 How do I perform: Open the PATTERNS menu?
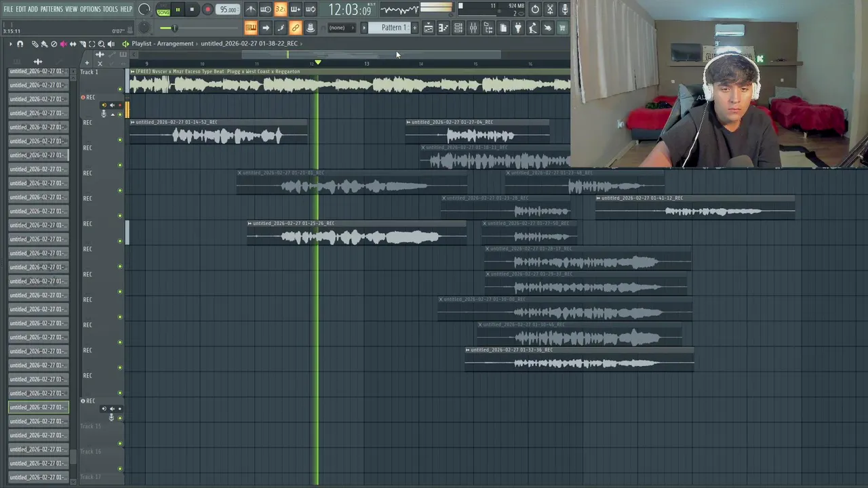point(52,9)
